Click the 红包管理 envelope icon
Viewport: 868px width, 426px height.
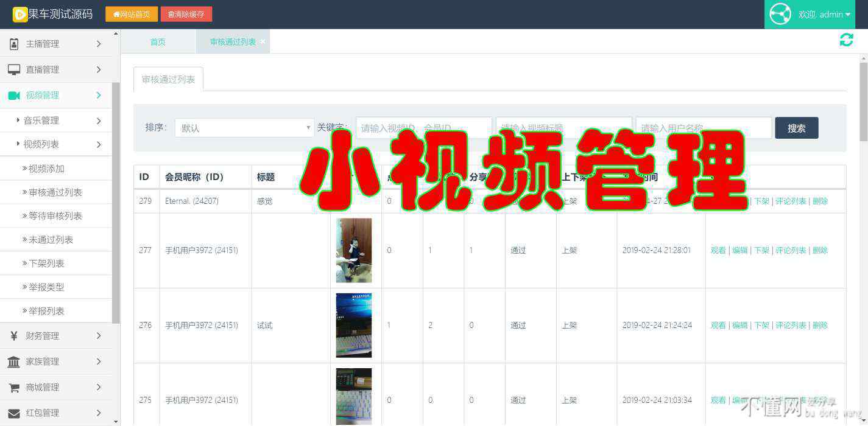tap(13, 413)
